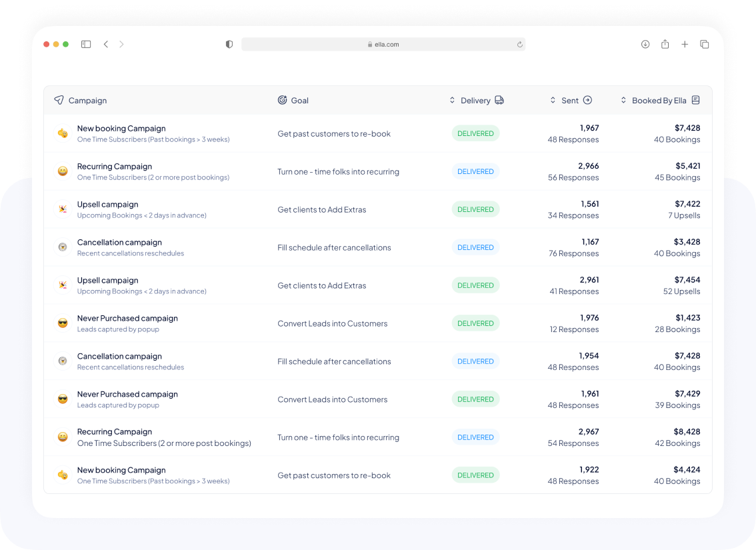This screenshot has width=756, height=550.
Task: Sort table by Booked By Ella arrows
Action: tap(623, 100)
